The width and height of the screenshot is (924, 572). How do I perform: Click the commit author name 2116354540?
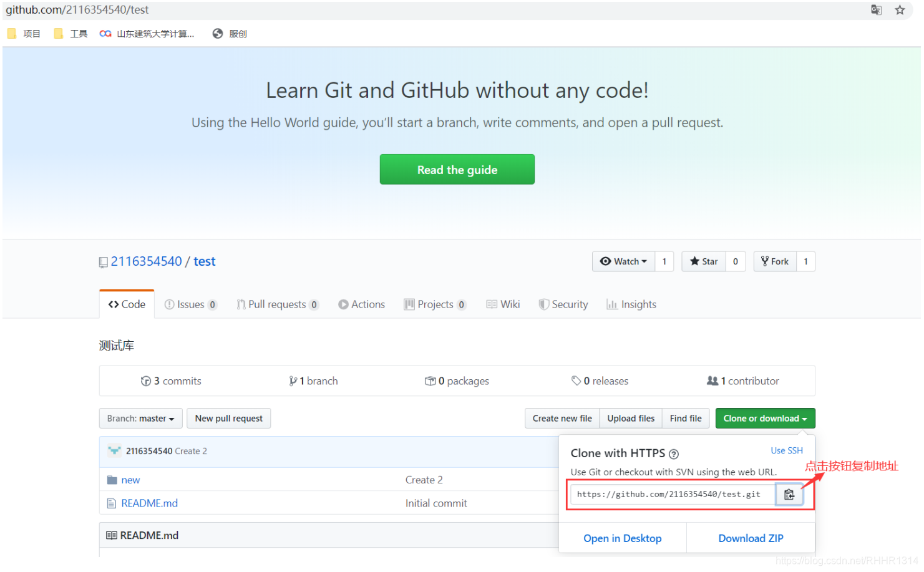click(149, 451)
